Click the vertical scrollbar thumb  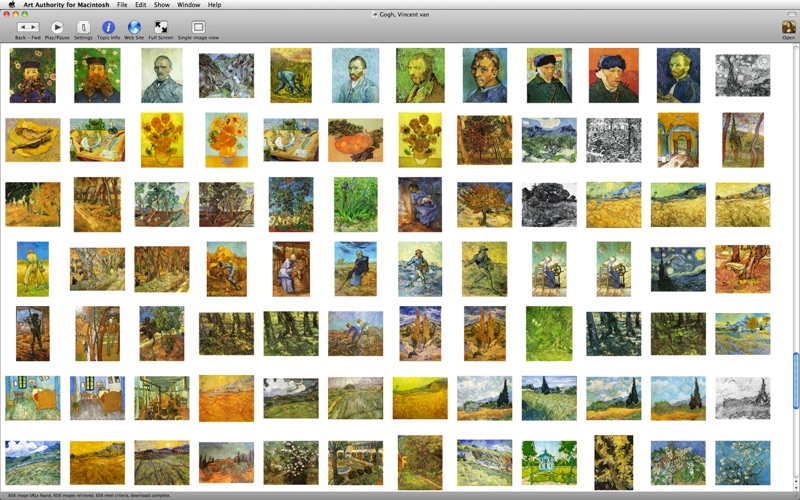[x=796, y=380]
